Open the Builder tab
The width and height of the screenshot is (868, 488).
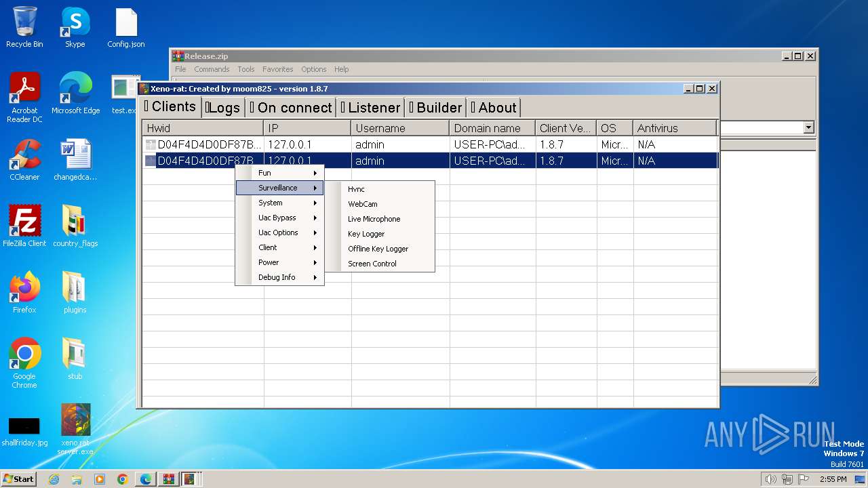(436, 108)
